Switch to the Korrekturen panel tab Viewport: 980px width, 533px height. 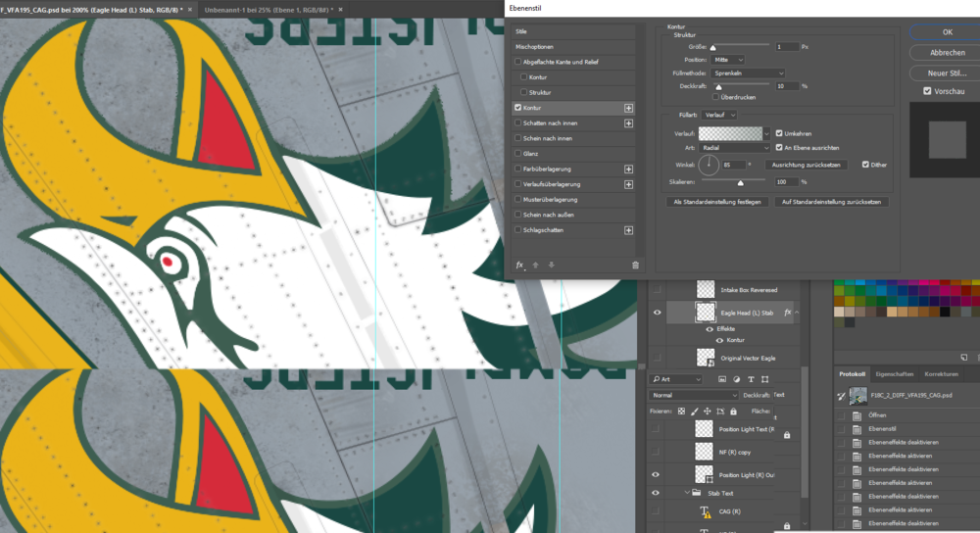click(x=941, y=374)
